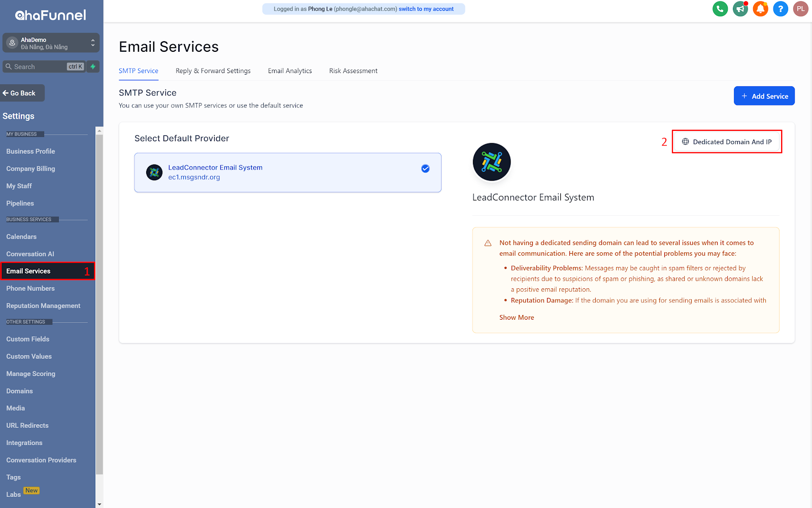The width and height of the screenshot is (812, 508).
Task: Open Media settings
Action: coord(15,408)
